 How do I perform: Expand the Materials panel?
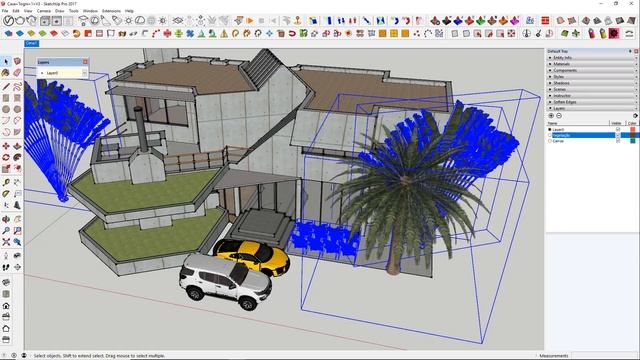click(x=592, y=64)
